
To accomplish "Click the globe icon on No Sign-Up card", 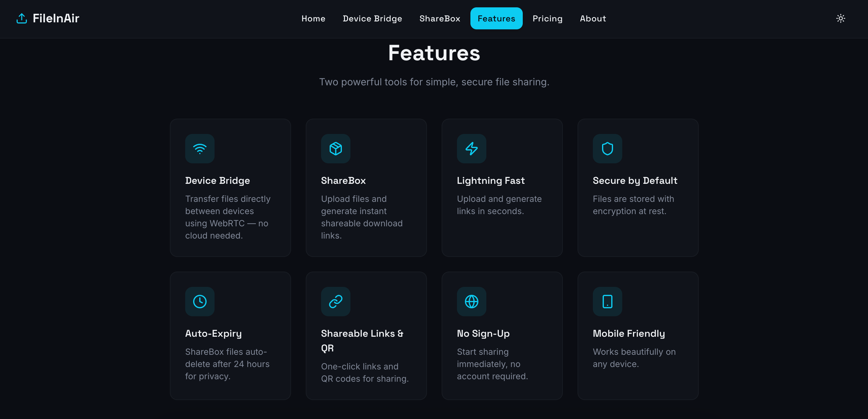I will pyautogui.click(x=471, y=302).
